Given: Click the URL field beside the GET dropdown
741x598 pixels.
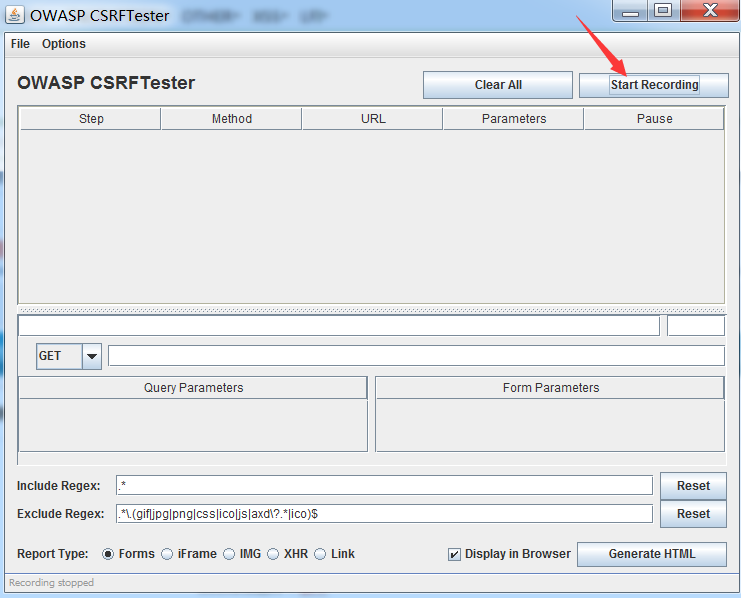Looking at the screenshot, I should 416,356.
